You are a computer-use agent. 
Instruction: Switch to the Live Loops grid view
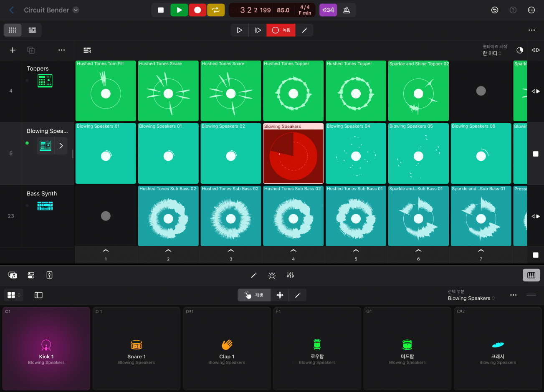(13, 30)
